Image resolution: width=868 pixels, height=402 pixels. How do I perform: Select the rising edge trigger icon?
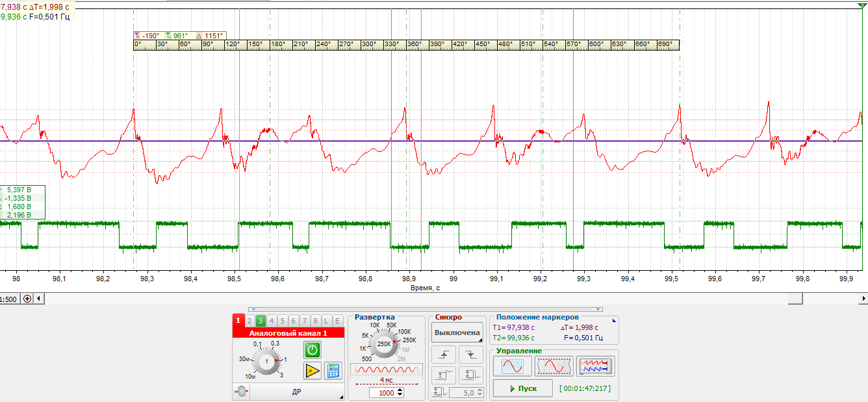coord(444,355)
